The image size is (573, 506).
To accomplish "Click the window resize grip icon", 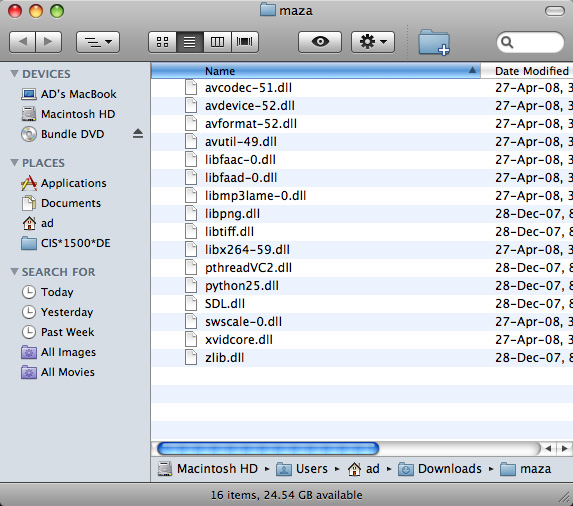I will point(564,497).
